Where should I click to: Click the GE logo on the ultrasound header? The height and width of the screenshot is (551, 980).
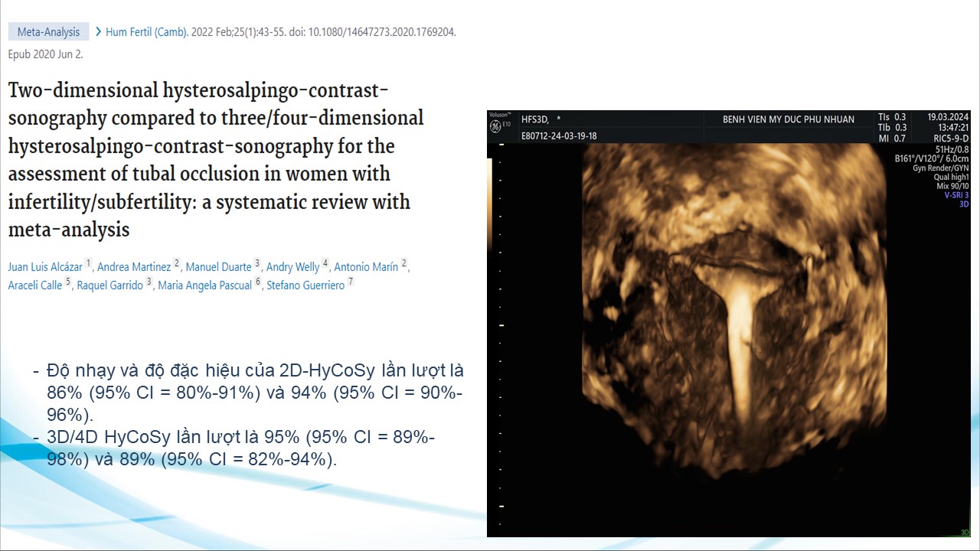[495, 125]
